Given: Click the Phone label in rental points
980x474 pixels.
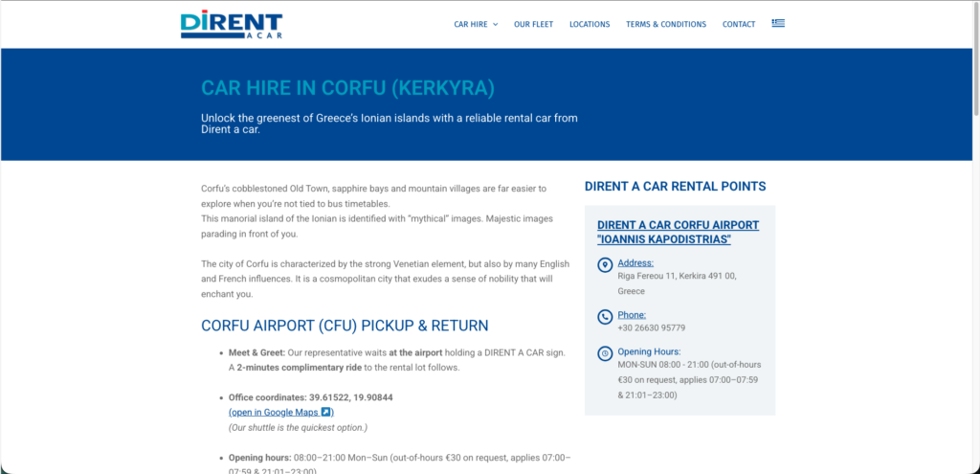Looking at the screenshot, I should point(632,314).
